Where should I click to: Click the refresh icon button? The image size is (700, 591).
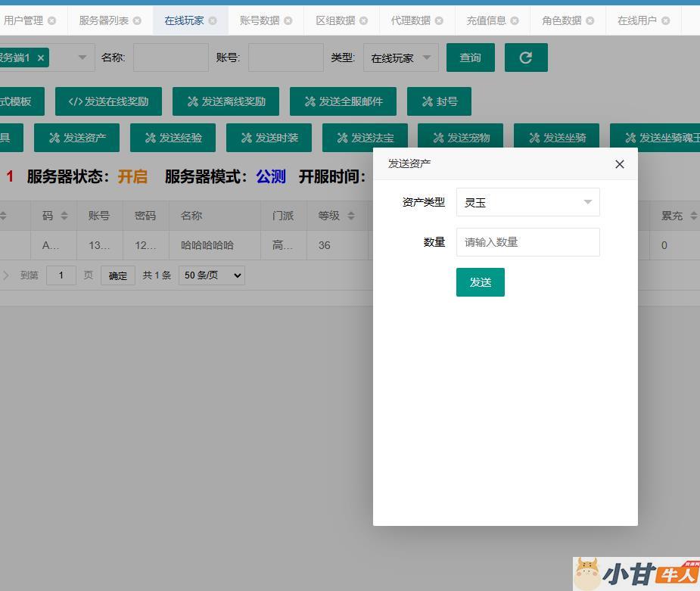click(526, 58)
